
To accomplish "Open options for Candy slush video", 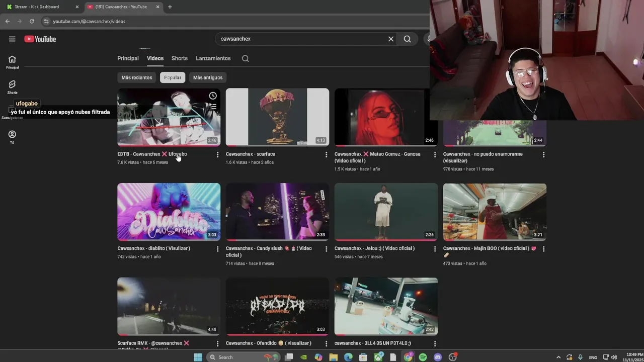I will click(x=326, y=249).
